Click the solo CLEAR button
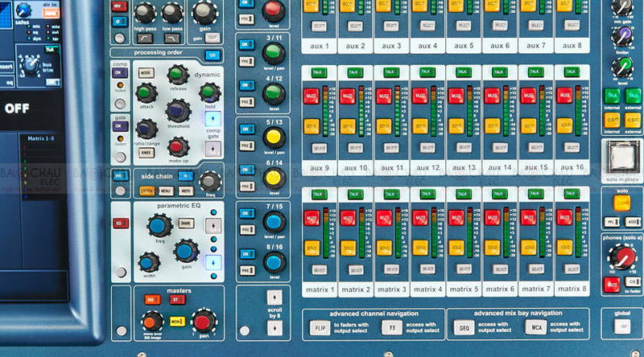 coord(621,203)
